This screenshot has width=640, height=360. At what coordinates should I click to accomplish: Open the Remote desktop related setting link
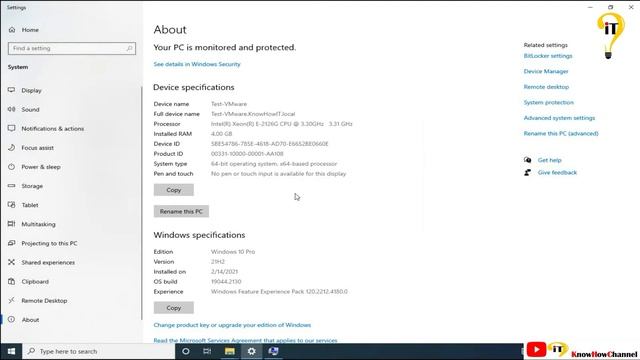tap(546, 87)
